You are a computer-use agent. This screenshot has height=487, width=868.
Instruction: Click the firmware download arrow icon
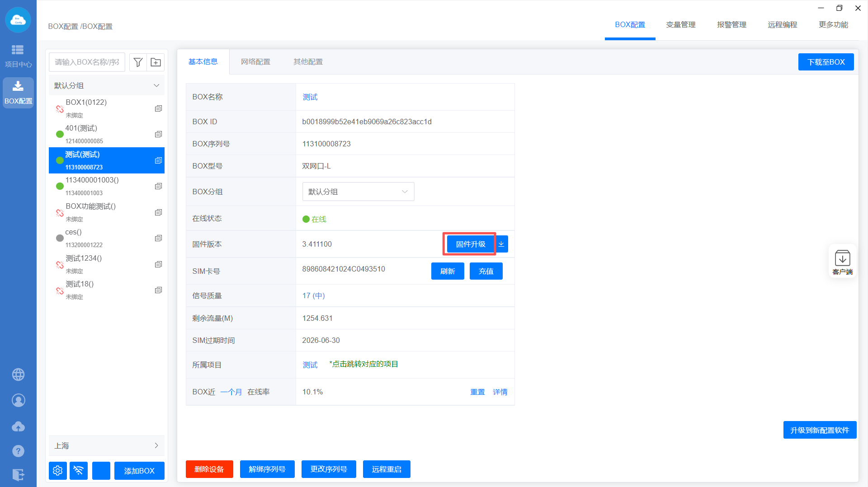501,244
